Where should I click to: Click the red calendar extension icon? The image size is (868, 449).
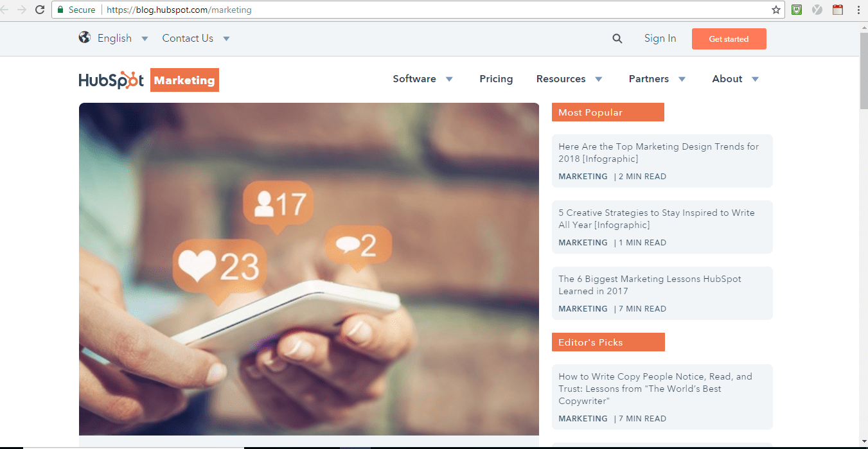837,10
